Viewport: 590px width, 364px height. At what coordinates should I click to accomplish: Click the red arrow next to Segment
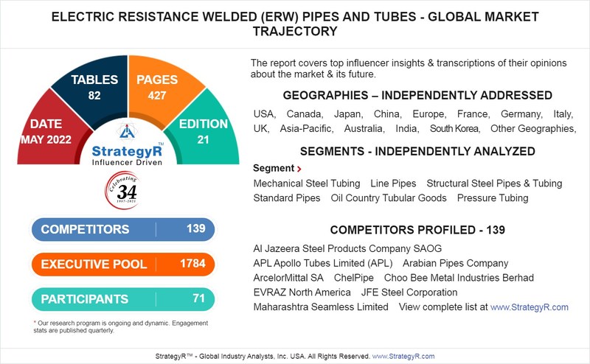(x=299, y=169)
